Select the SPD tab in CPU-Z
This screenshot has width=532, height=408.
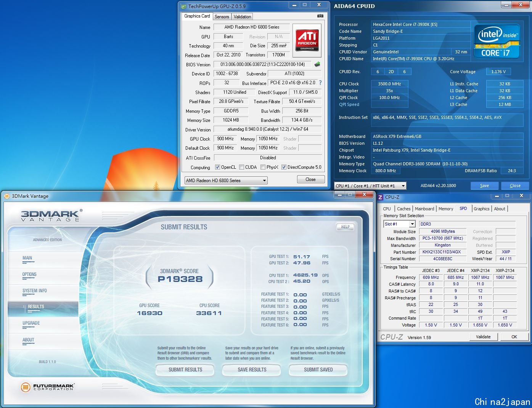(463, 208)
